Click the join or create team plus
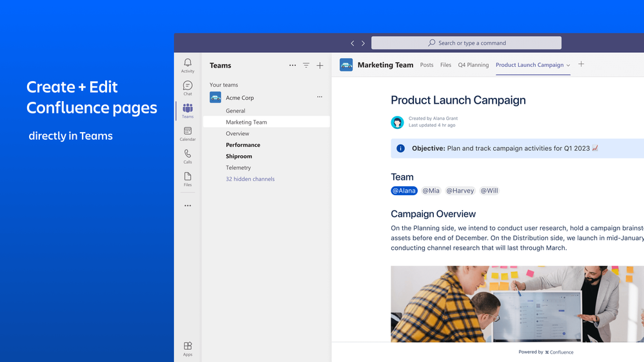The width and height of the screenshot is (644, 362). 320,65
